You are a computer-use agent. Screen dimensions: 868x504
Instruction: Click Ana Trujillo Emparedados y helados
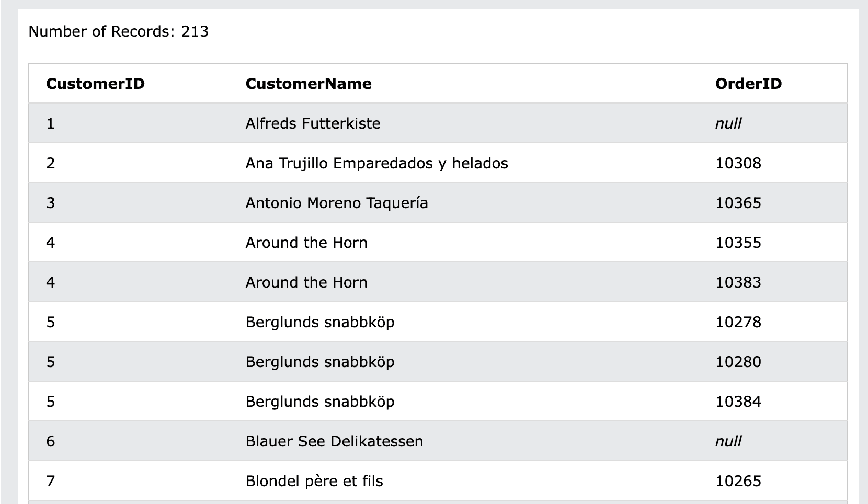[x=376, y=163]
